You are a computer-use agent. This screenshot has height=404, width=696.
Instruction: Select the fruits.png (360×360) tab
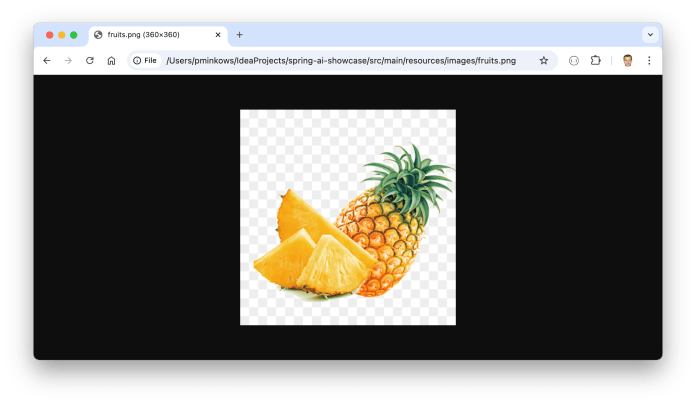(x=148, y=35)
